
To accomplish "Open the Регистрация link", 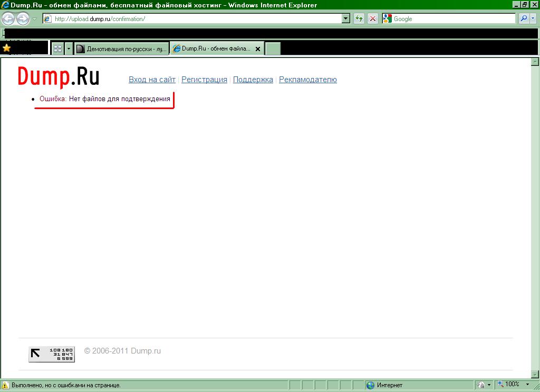I will (x=204, y=80).
